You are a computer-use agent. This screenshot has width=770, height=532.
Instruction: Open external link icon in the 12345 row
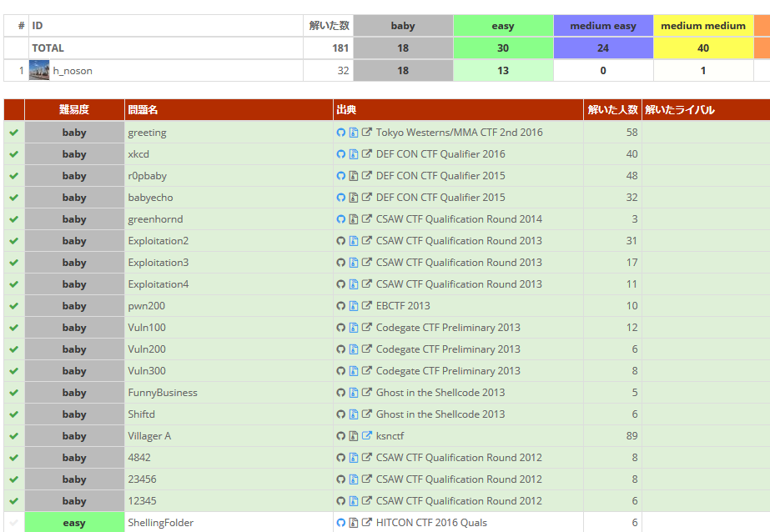367,500
